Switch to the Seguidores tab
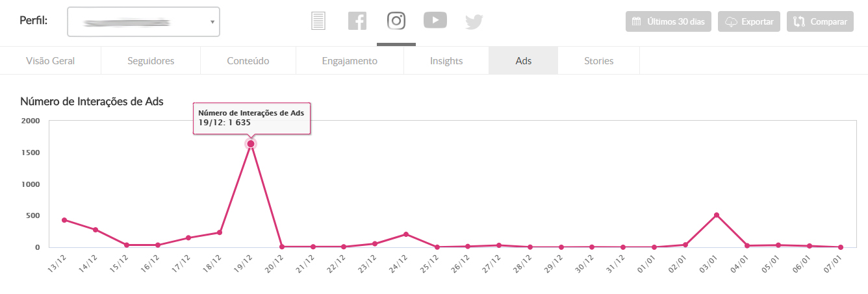Screen dimensions: 868x294 [x=151, y=61]
